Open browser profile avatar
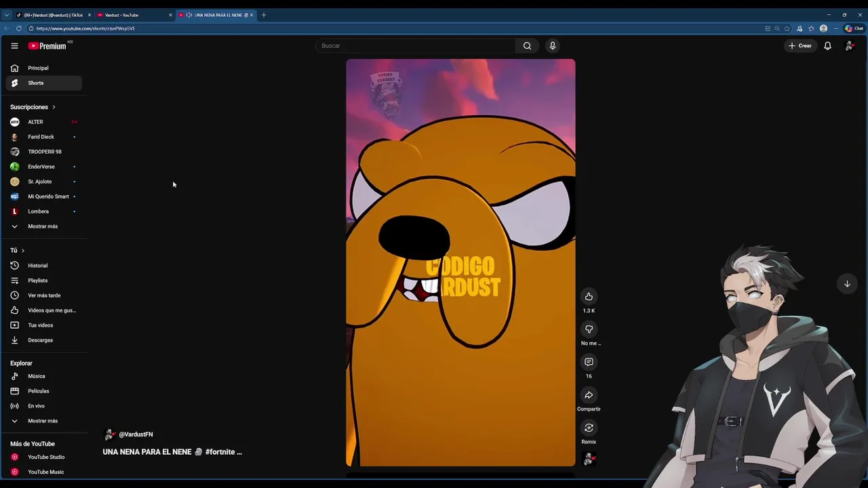Viewport: 868px width, 488px height. (x=823, y=28)
